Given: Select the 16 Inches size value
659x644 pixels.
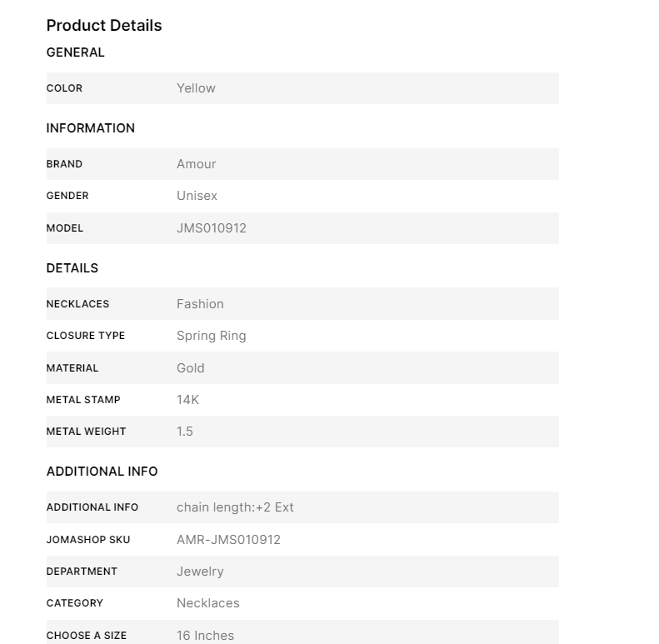Looking at the screenshot, I should pos(205,635).
